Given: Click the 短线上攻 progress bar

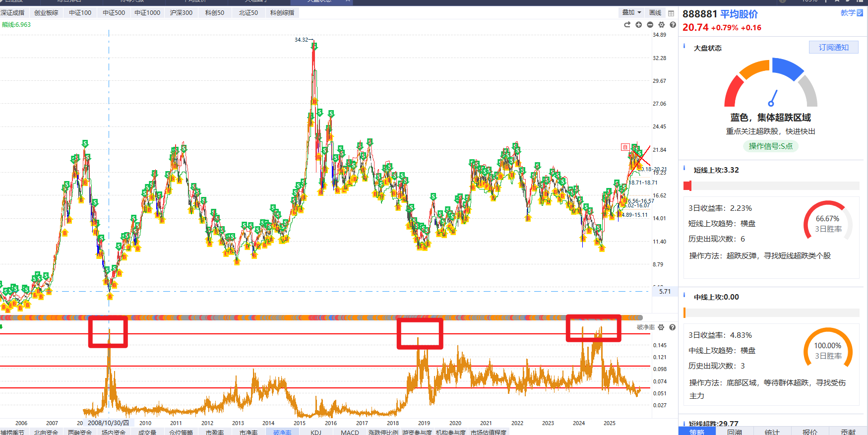Looking at the screenshot, I should tap(771, 186).
